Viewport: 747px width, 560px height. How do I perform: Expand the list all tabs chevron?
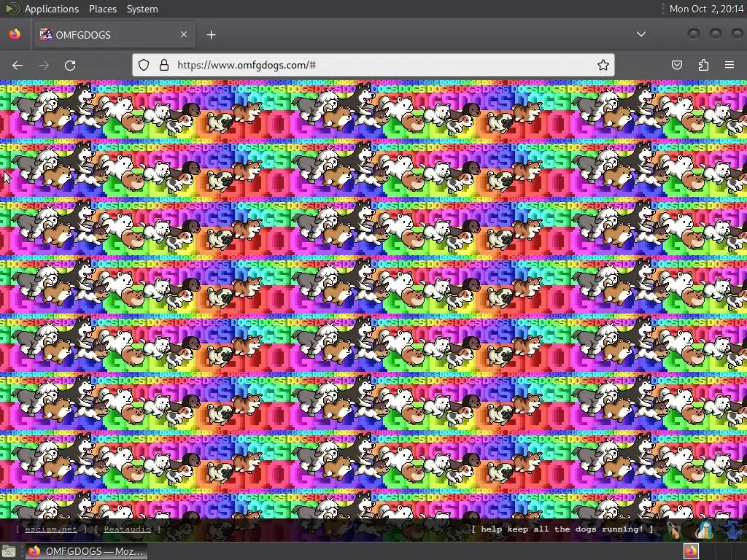tap(641, 34)
